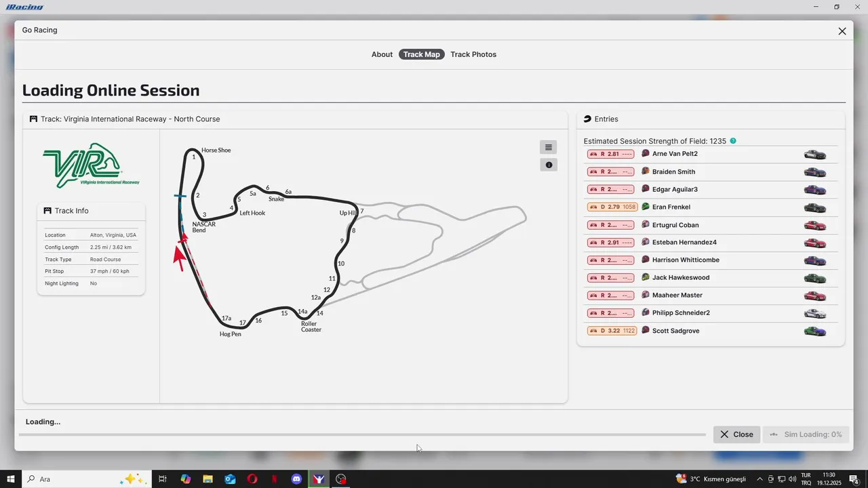Screen dimensions: 868x488
Task: Click the Close button at bottom
Action: click(736, 434)
